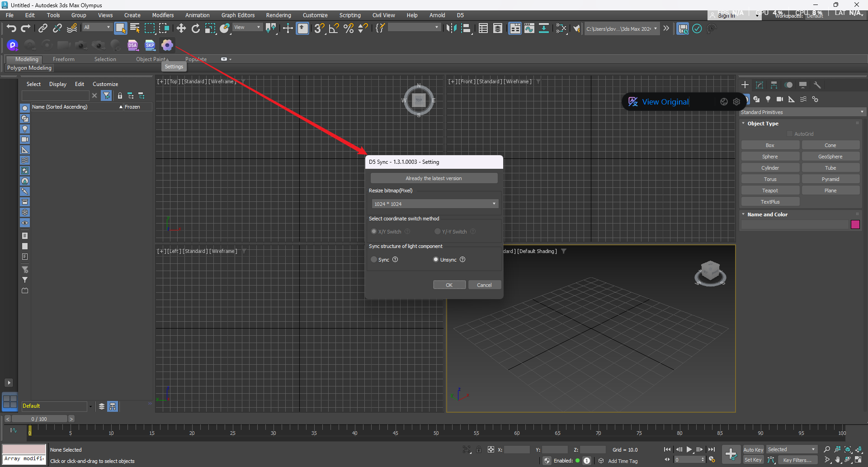Enable the AutoGrid checkbox
The width and height of the screenshot is (868, 467).
tap(790, 134)
